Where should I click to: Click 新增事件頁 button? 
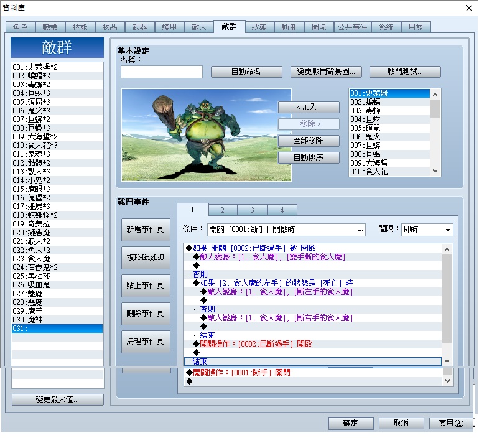tap(146, 230)
